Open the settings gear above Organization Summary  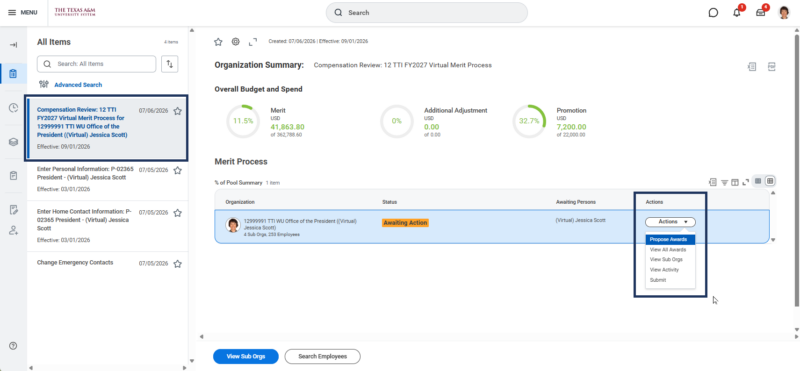point(235,42)
